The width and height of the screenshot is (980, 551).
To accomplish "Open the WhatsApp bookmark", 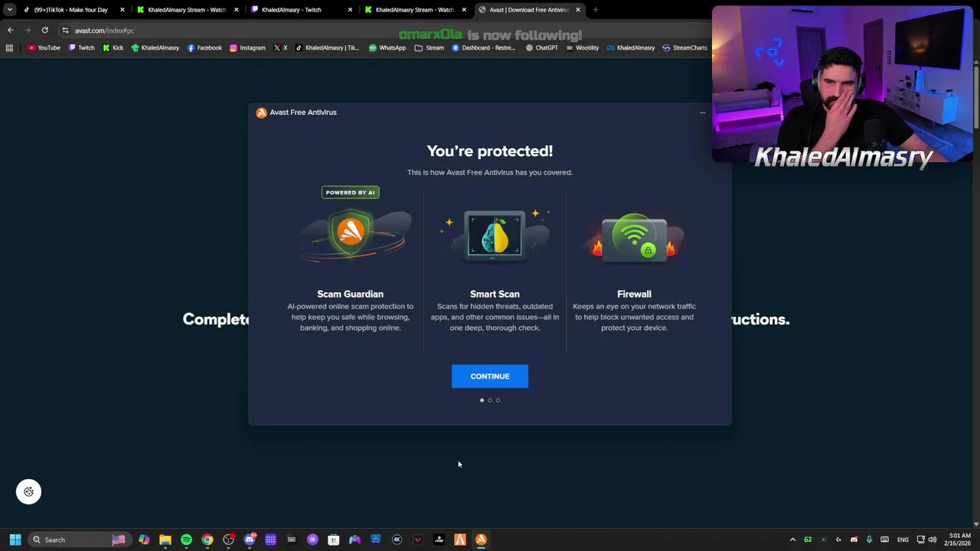I will 387,47.
